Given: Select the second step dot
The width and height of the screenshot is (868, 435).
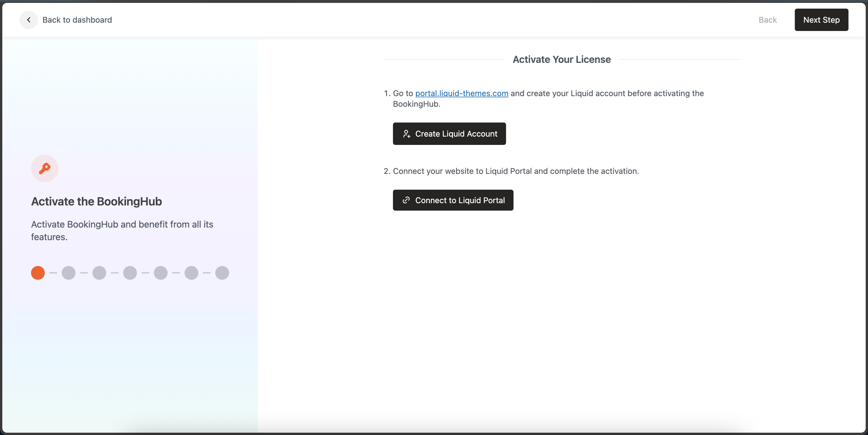Looking at the screenshot, I should tap(68, 273).
